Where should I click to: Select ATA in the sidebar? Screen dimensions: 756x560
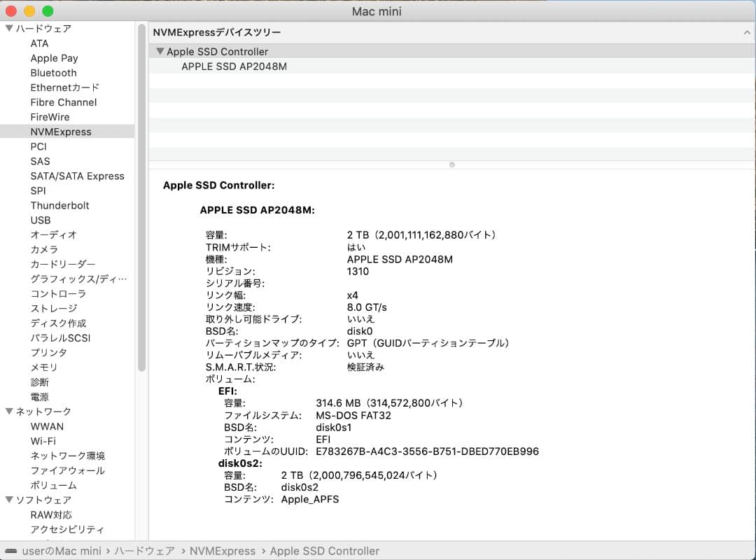[39, 43]
